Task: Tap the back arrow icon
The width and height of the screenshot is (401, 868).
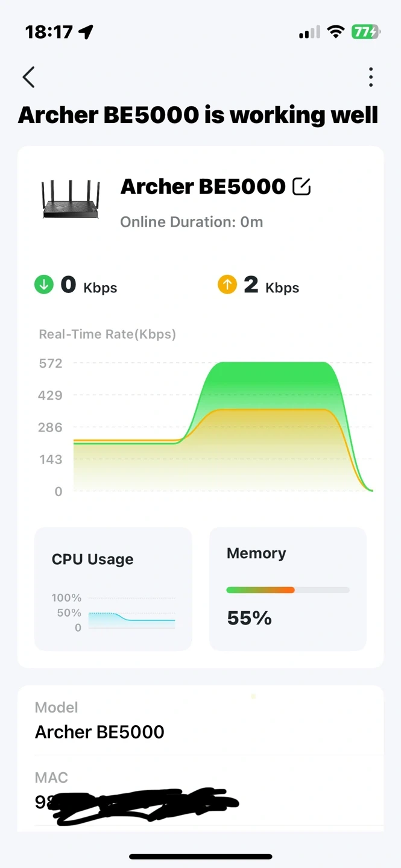Action: (x=28, y=77)
